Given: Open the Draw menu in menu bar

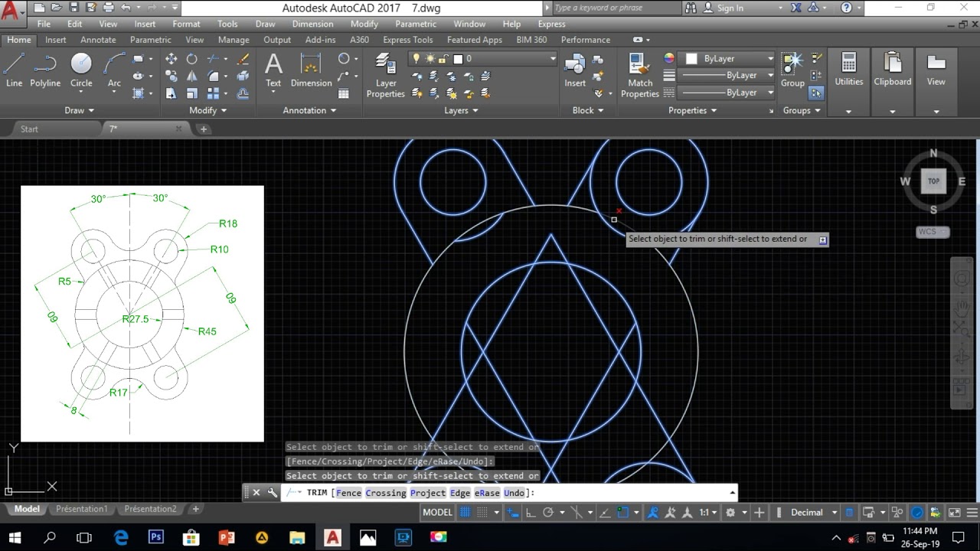Looking at the screenshot, I should coord(265,24).
